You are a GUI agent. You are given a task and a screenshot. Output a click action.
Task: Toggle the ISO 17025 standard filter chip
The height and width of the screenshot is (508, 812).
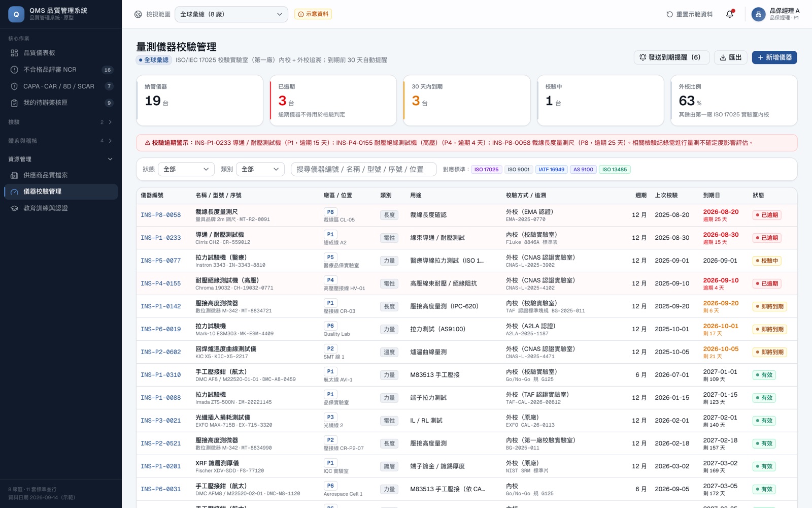(486, 170)
